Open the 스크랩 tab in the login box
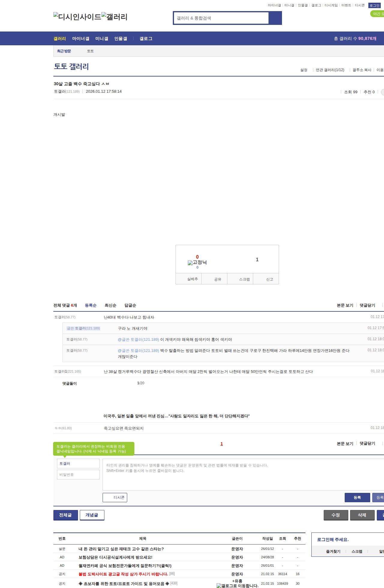This screenshot has height=588, width=384. [357, 551]
